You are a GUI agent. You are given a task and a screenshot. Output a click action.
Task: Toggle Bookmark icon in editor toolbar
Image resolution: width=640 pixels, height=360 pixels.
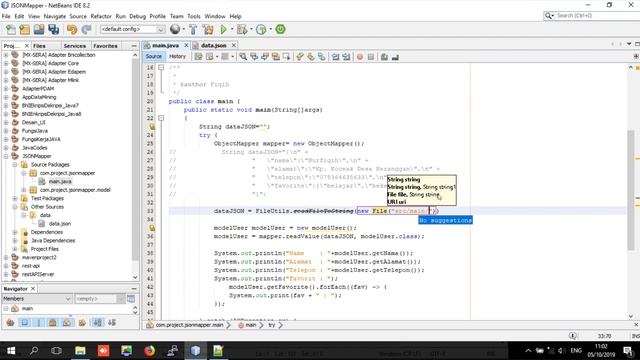coord(322,57)
